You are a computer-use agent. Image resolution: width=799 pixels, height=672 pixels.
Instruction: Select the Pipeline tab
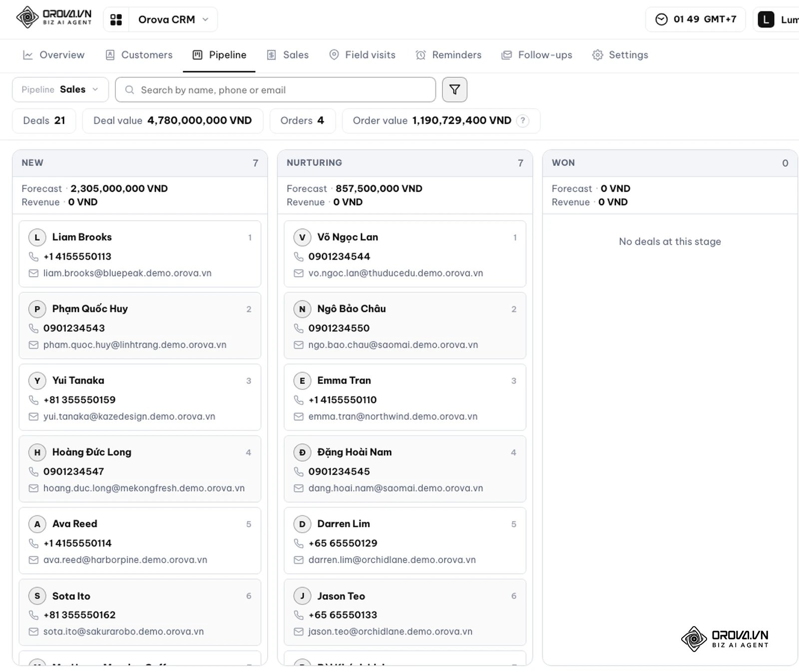[219, 55]
